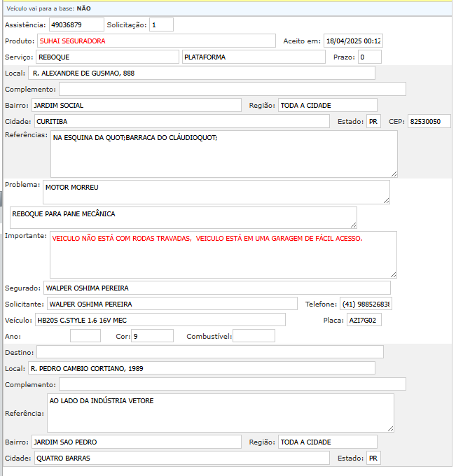This screenshot has height=476, width=463.
Task: Click the Combustível input field
Action: (254, 336)
